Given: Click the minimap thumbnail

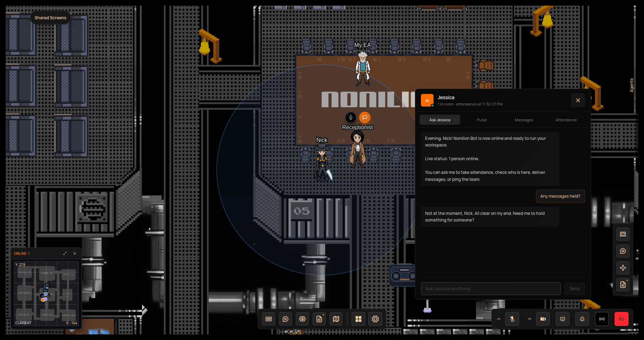Looking at the screenshot, I should pyautogui.click(x=46, y=293).
